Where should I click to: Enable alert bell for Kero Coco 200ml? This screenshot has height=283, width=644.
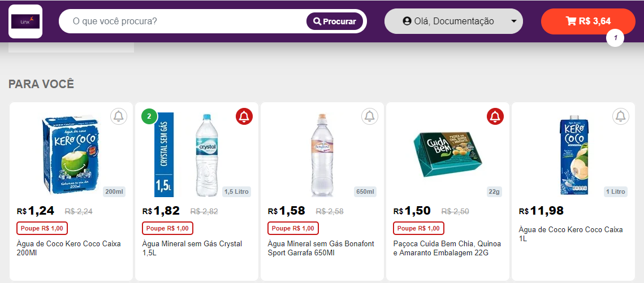click(118, 116)
